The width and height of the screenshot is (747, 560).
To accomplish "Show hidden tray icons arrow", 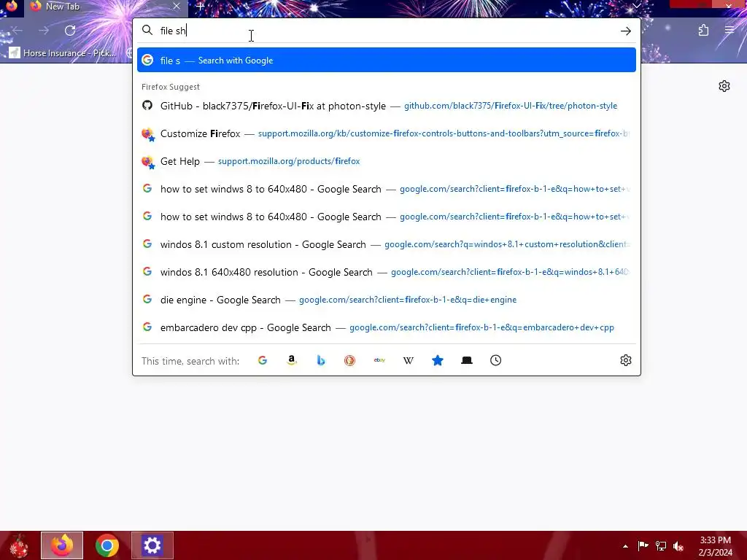I will [625, 546].
